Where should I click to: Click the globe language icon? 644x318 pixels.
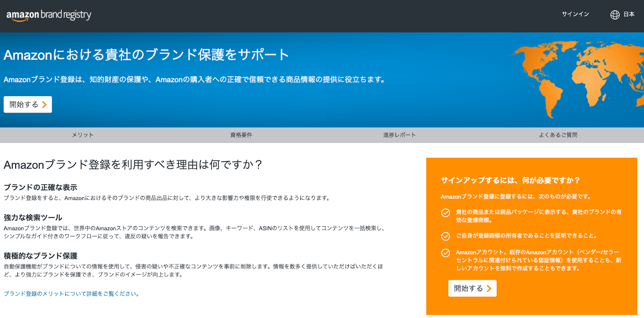pyautogui.click(x=615, y=15)
